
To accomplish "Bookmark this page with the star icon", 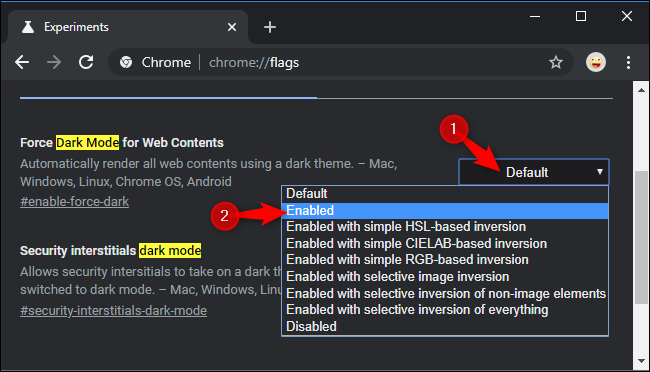I will (x=556, y=63).
